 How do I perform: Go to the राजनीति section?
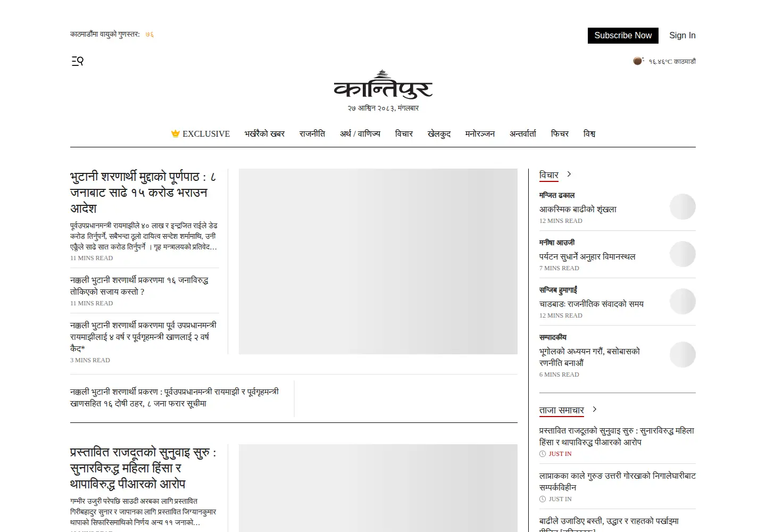pos(312,134)
